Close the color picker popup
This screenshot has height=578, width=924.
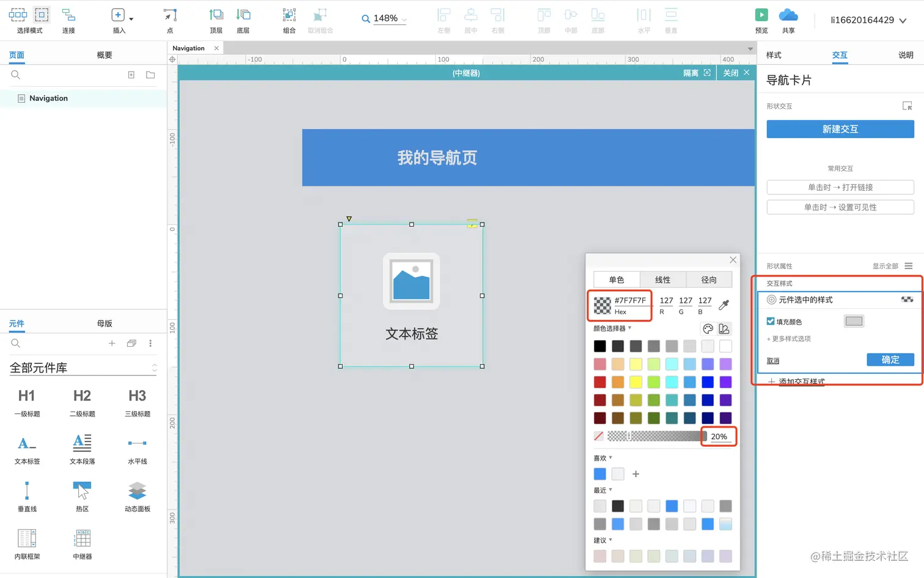733,260
